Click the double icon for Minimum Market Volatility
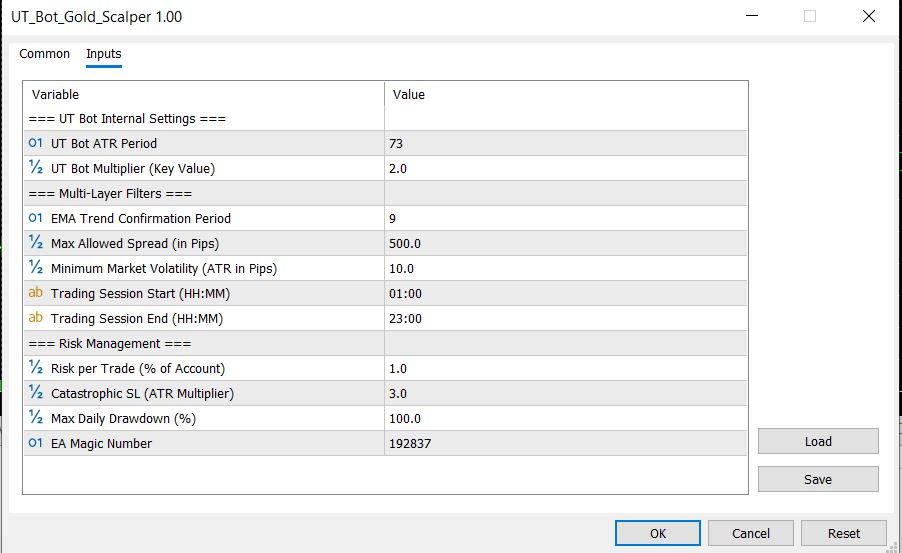The width and height of the screenshot is (902, 553). (36, 268)
